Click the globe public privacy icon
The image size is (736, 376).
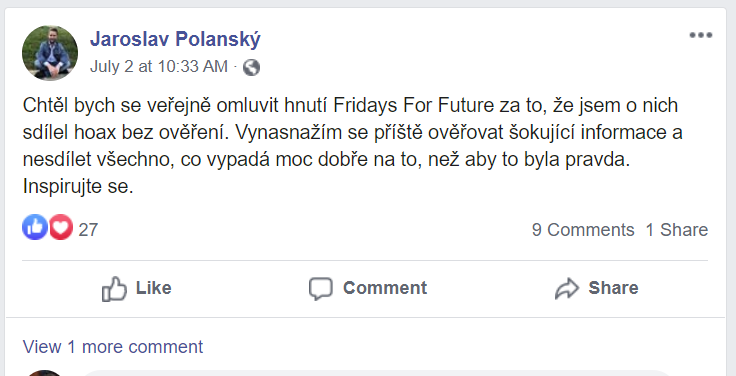click(251, 68)
